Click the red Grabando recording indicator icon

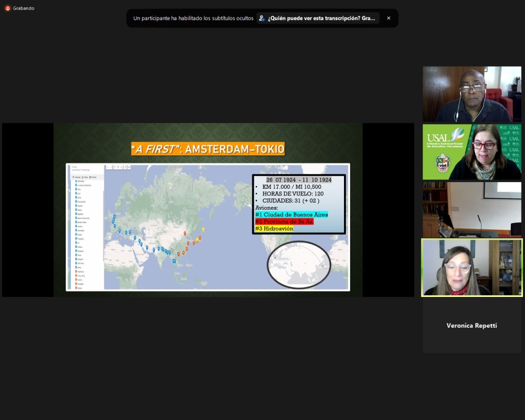[8, 8]
